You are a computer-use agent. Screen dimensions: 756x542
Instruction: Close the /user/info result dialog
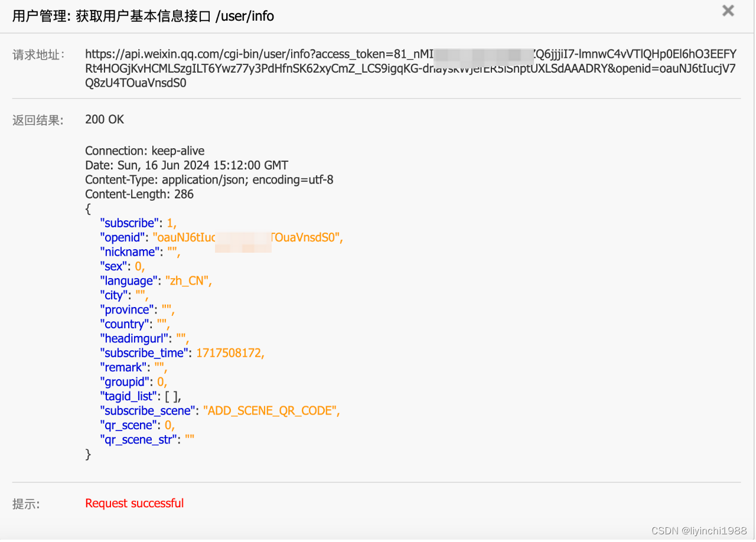click(728, 11)
